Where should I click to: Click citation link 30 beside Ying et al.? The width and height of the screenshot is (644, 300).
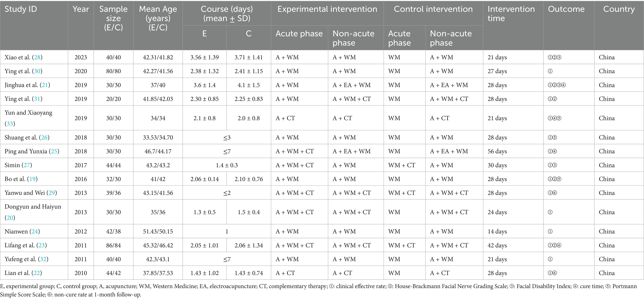tap(37, 71)
